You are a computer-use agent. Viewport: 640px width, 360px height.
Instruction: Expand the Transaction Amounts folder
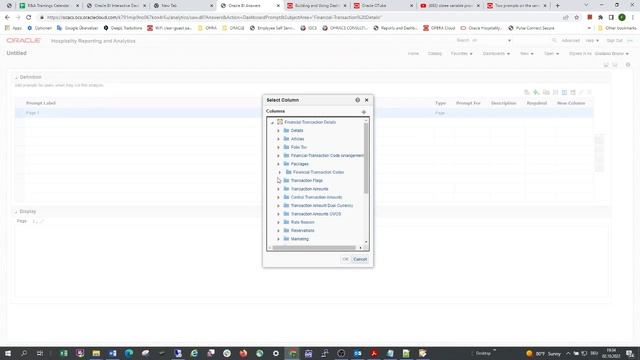point(279,189)
